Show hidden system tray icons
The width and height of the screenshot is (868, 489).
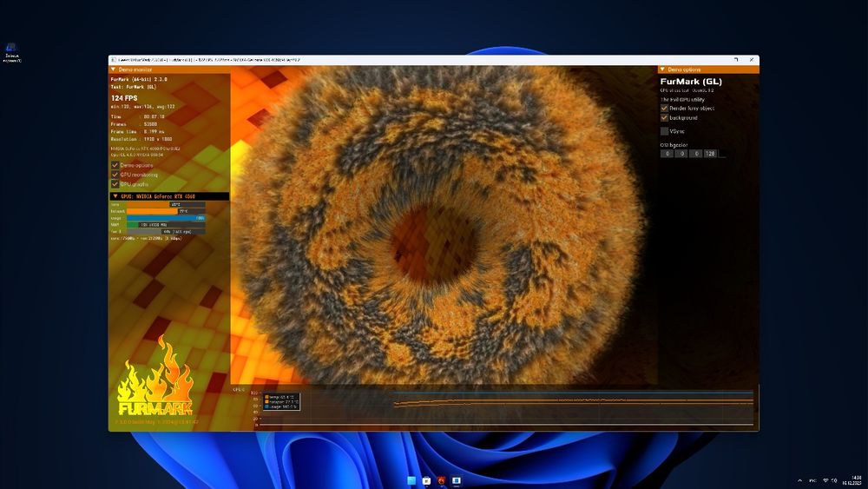click(x=799, y=480)
